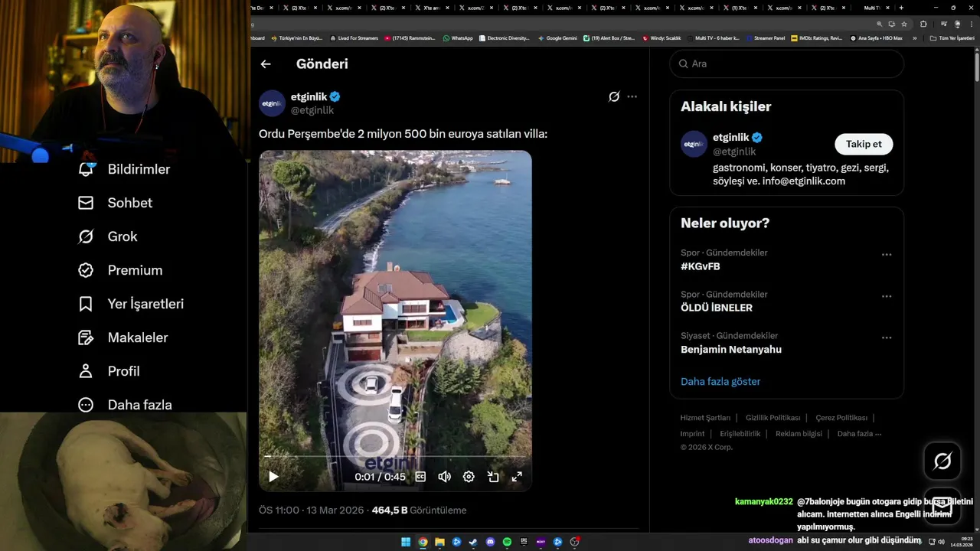
Task: Open Discord from the taskbar
Action: [x=490, y=542]
